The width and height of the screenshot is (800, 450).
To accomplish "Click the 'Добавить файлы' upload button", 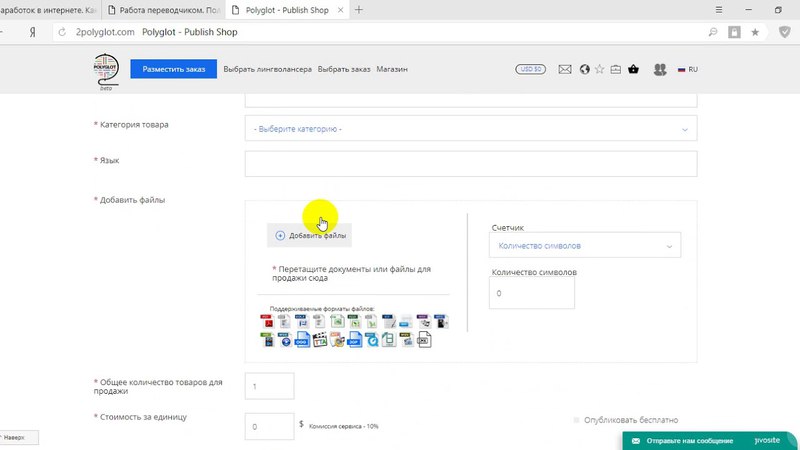I will coord(312,235).
